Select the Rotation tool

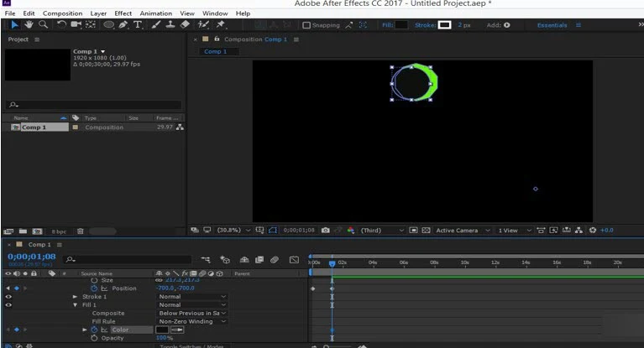(x=61, y=24)
